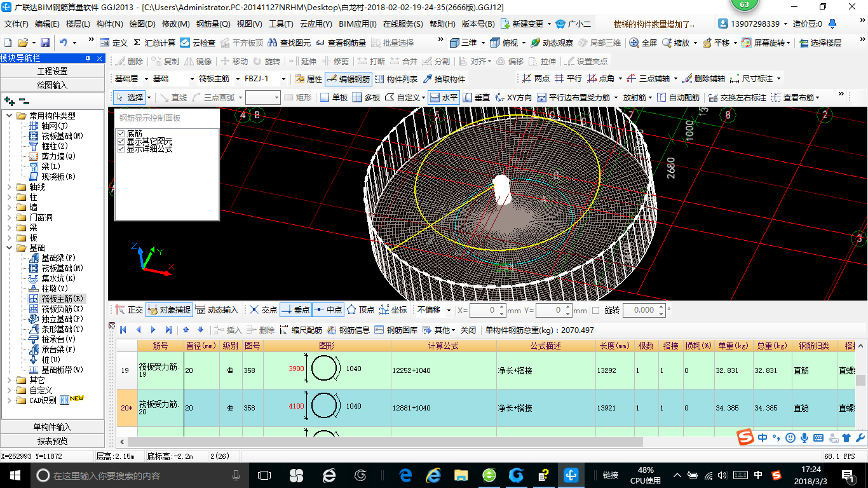The image size is (868, 488).
Task: Expand the 轴线 tree node
Action: pos(10,187)
